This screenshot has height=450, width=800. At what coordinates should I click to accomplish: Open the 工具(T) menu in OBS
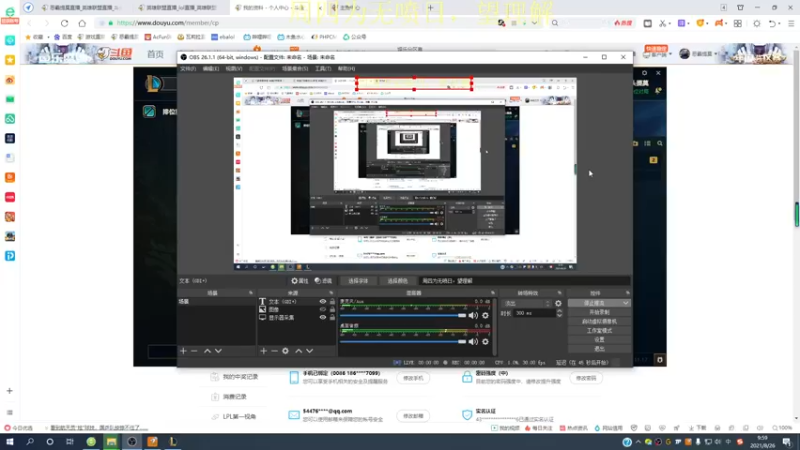323,68
